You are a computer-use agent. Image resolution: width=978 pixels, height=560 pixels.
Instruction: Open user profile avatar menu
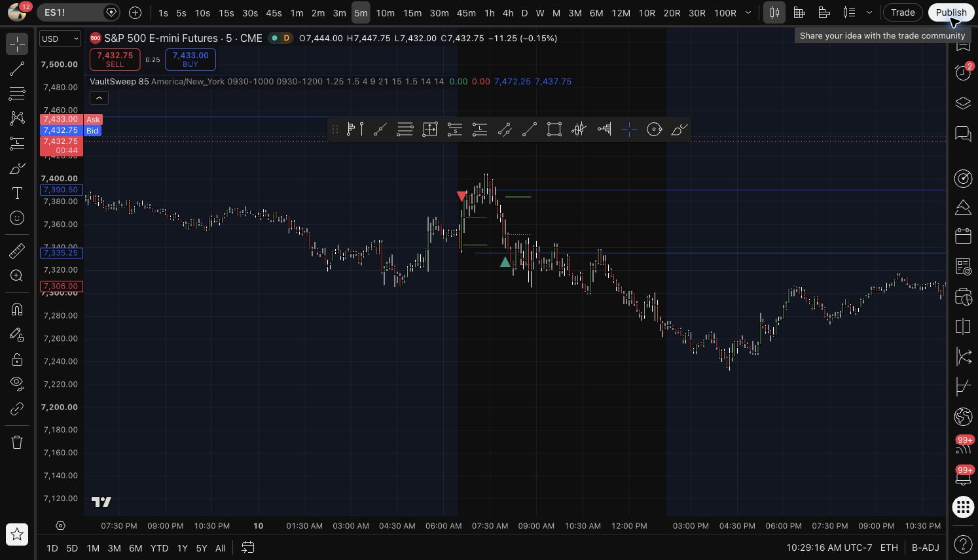16,11
